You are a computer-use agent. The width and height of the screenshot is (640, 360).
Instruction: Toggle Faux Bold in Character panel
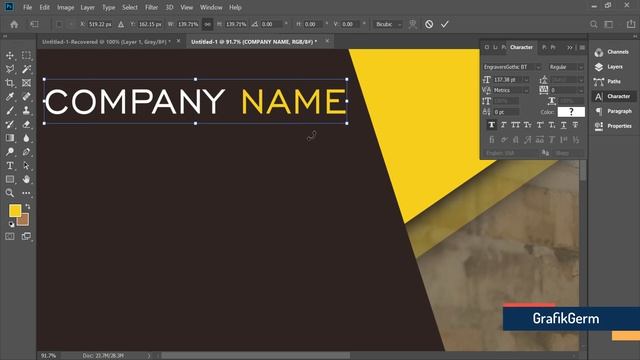pos(491,125)
